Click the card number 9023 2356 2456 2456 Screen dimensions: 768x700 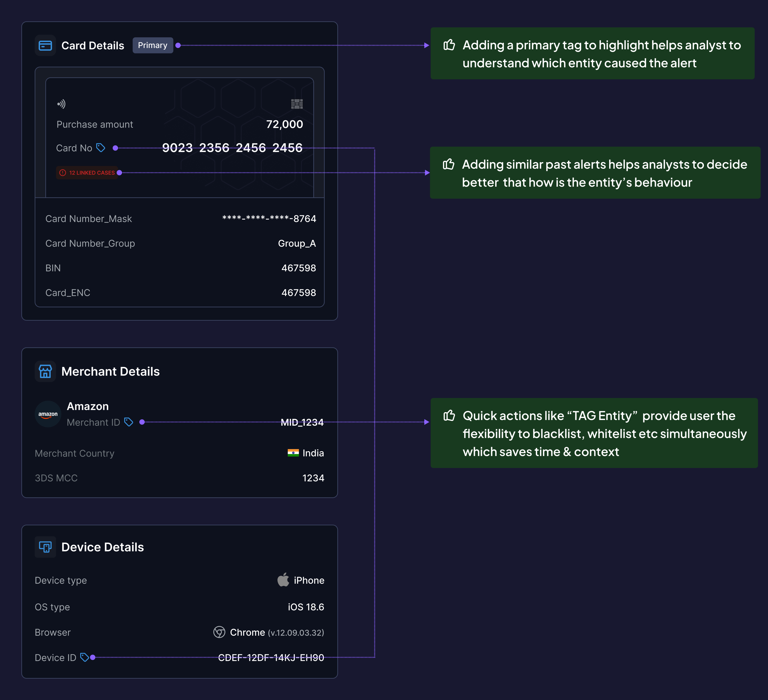coord(232,148)
